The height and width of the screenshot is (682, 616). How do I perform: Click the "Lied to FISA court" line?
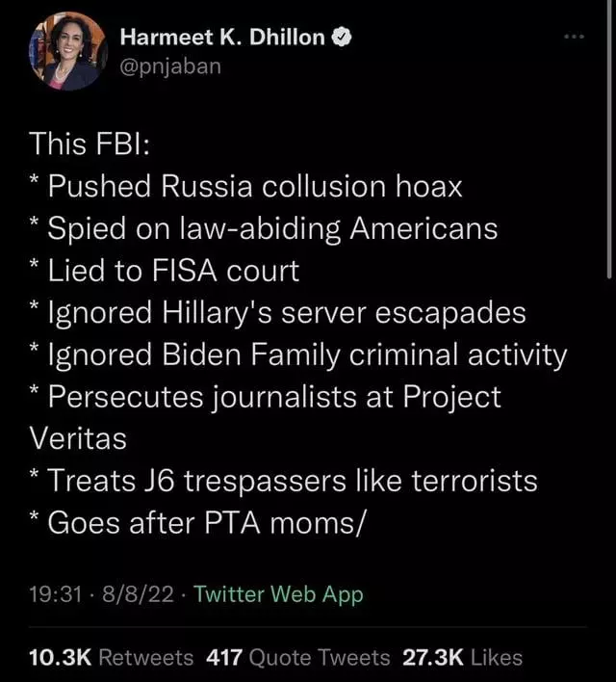(165, 271)
